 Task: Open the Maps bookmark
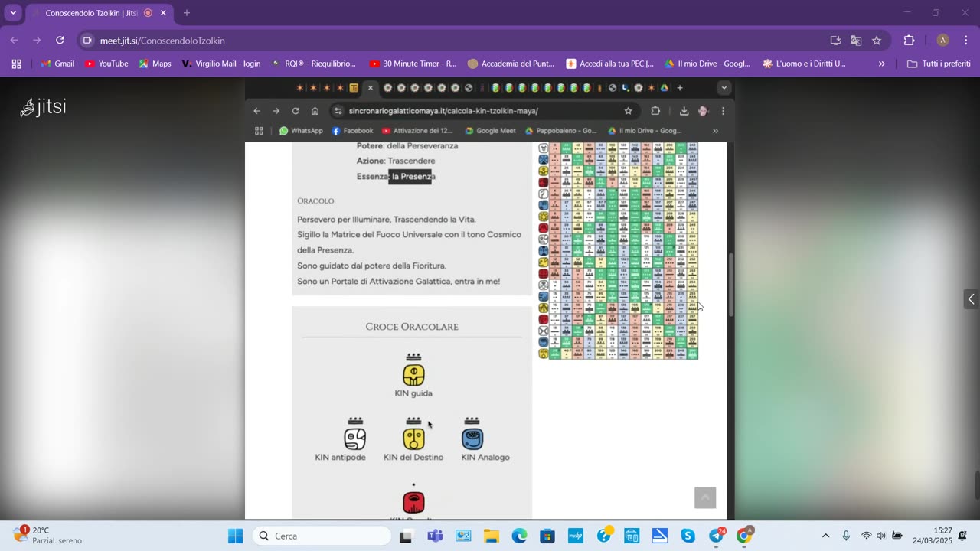point(155,64)
